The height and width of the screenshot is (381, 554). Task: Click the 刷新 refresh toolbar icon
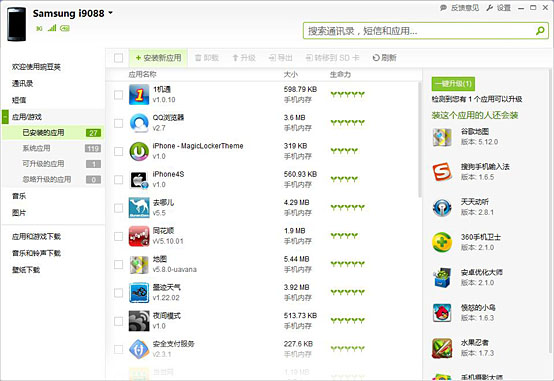pyautogui.click(x=376, y=58)
